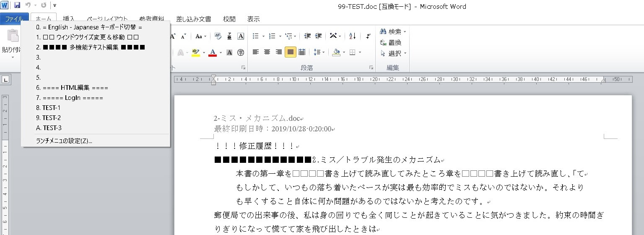Image resolution: width=644 pixels, height=235 pixels.
Task: Toggle bullet list formatting
Action: 255,36
